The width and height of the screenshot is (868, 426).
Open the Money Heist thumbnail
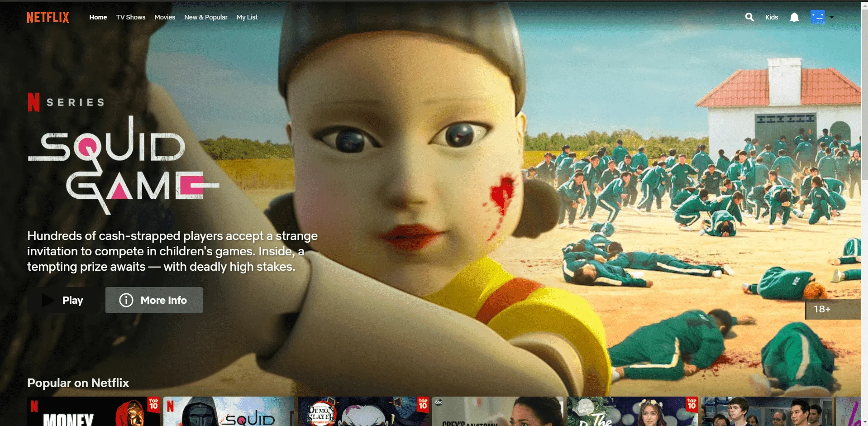pos(93,411)
